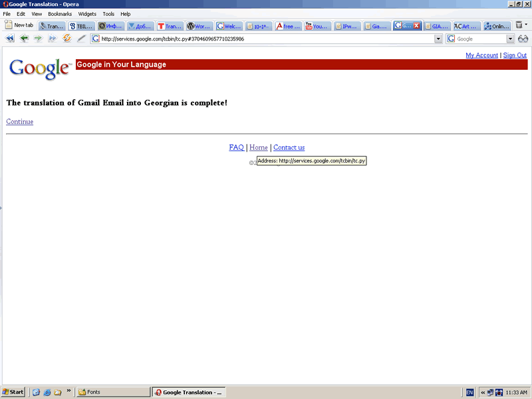This screenshot has height=399, width=532.
Task: Switch to the 'Инф...' tab
Action: coord(110,26)
